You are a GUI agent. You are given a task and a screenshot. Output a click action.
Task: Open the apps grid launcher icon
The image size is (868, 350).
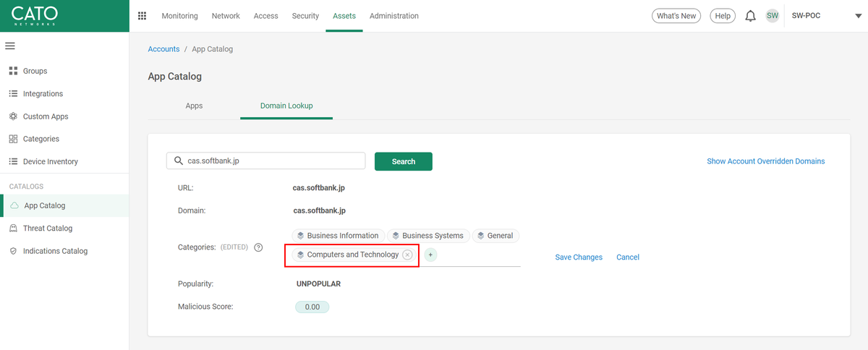click(x=142, y=16)
